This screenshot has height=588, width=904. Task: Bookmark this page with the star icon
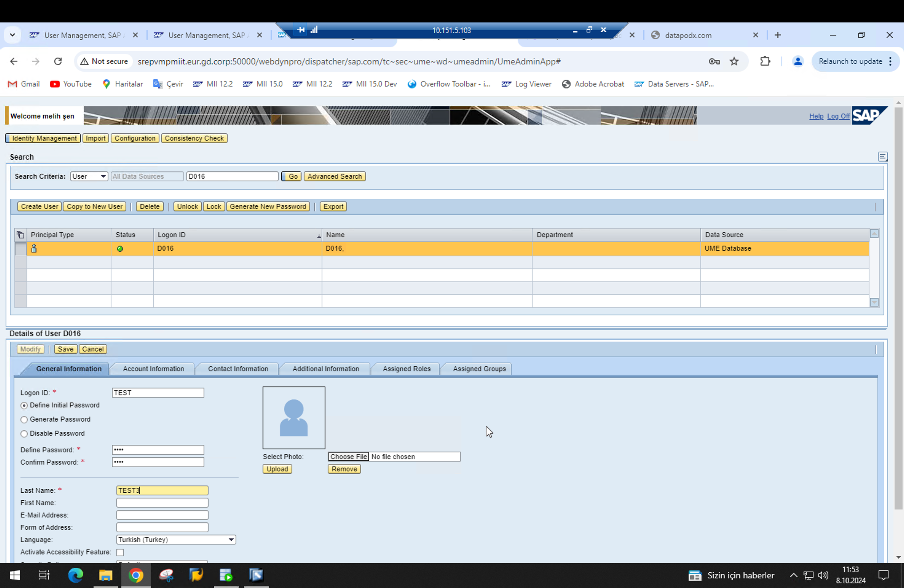pyautogui.click(x=734, y=62)
